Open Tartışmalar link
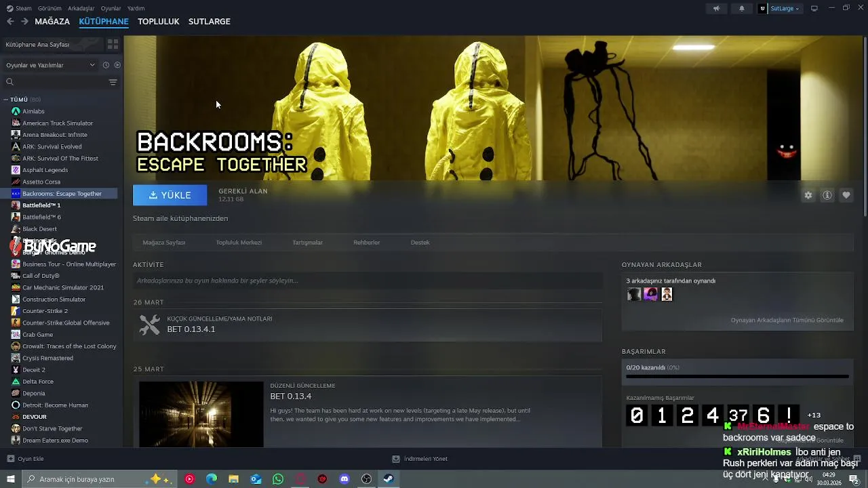 (308, 243)
